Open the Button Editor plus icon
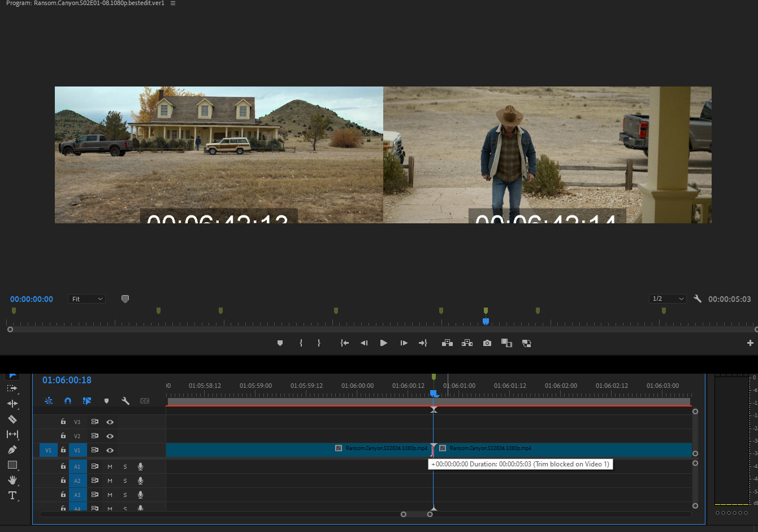Viewport: 758px width, 532px height. tap(750, 343)
